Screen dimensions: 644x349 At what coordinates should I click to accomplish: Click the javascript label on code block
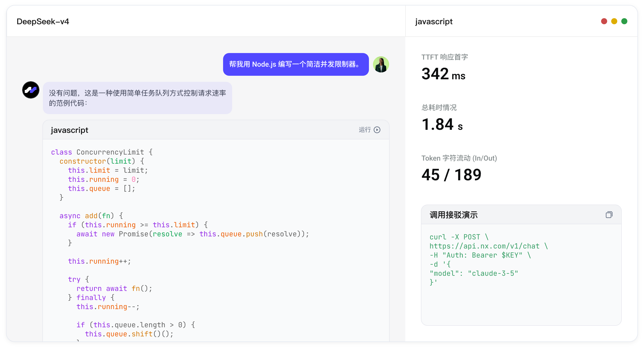(69, 130)
